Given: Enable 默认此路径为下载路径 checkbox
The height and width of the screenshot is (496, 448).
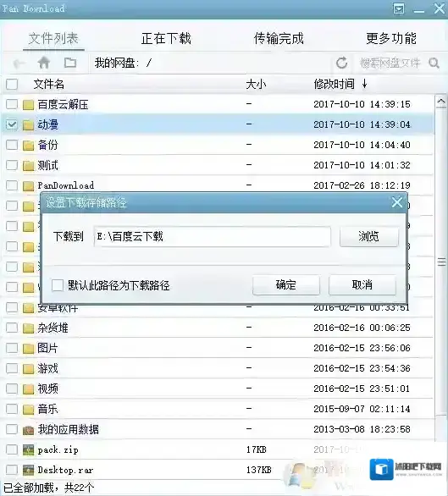Looking at the screenshot, I should [58, 285].
